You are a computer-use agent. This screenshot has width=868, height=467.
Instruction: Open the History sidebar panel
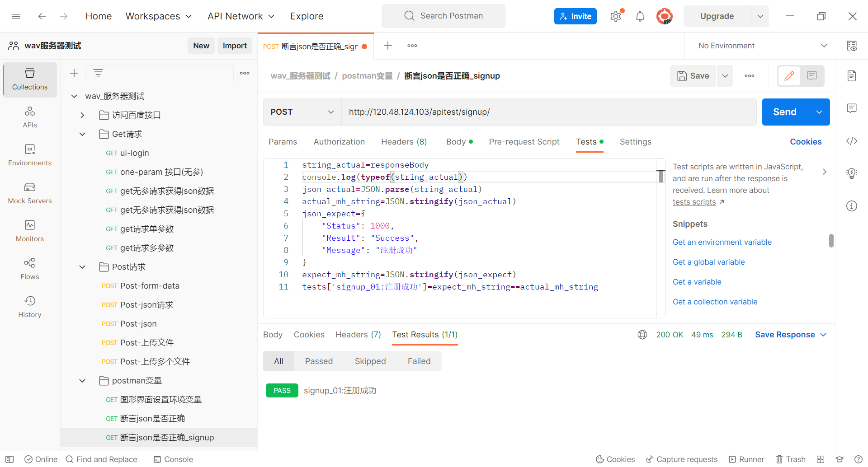(30, 307)
